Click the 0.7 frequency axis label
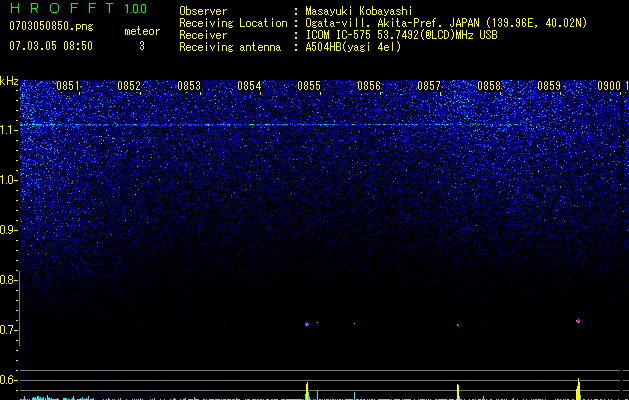629x400 pixels. (x=8, y=330)
